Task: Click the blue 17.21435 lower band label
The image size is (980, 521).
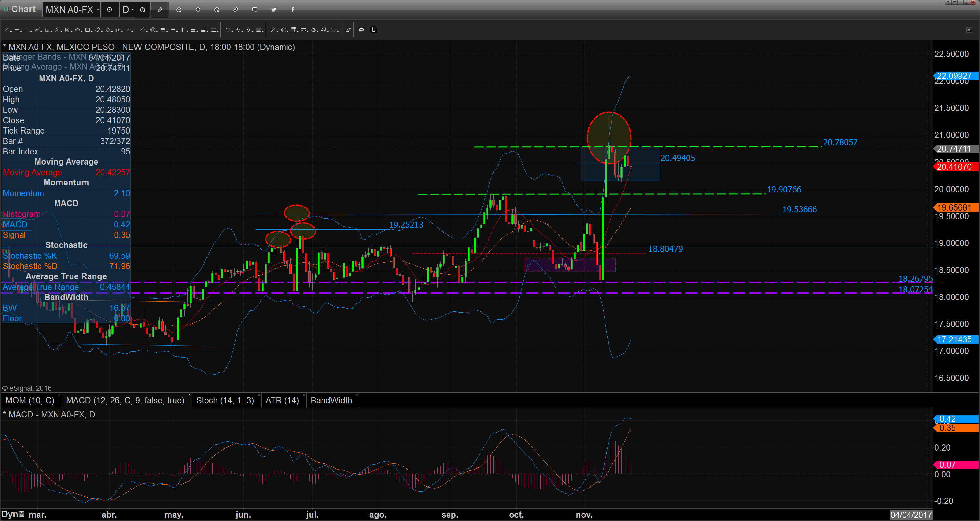Action: point(956,339)
